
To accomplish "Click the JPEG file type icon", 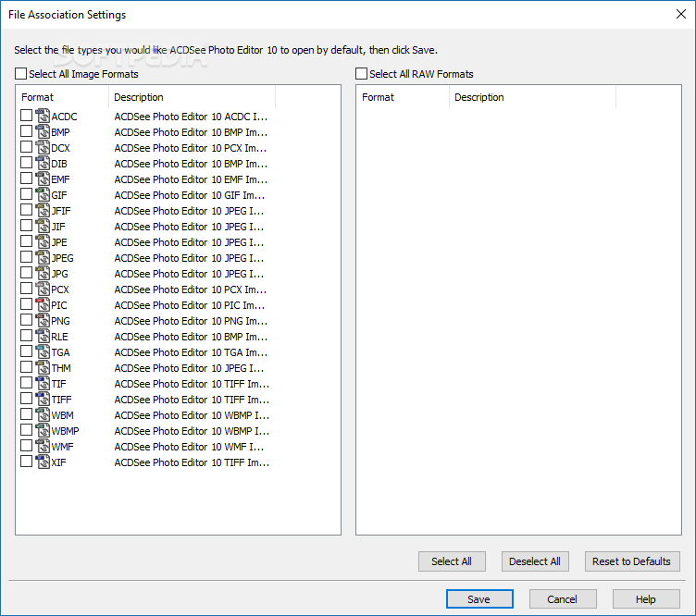I will pyautogui.click(x=43, y=258).
